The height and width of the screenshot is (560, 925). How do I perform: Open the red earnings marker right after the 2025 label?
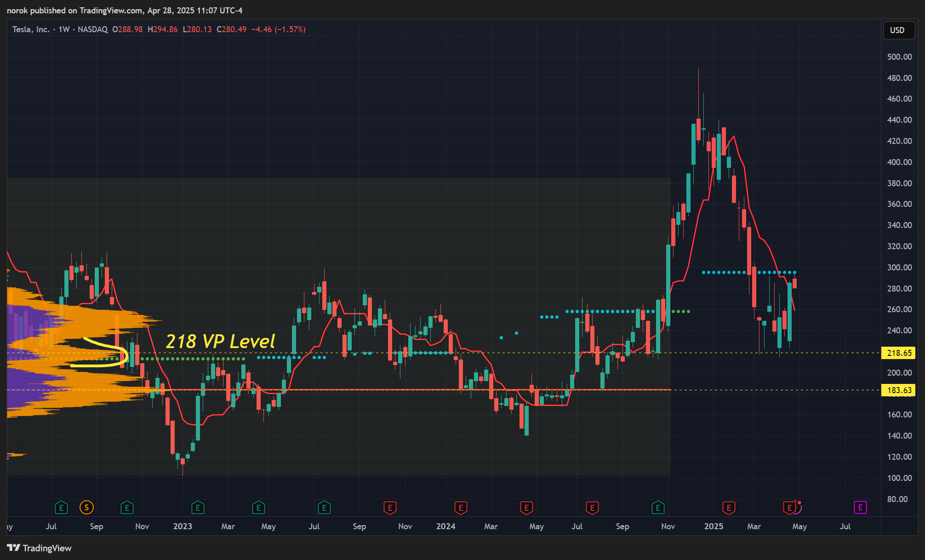(x=729, y=508)
